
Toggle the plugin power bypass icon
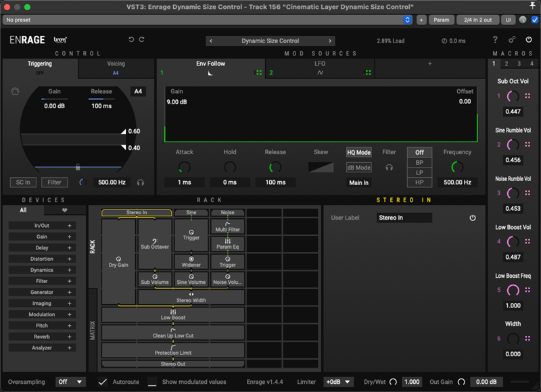pyautogui.click(x=529, y=41)
